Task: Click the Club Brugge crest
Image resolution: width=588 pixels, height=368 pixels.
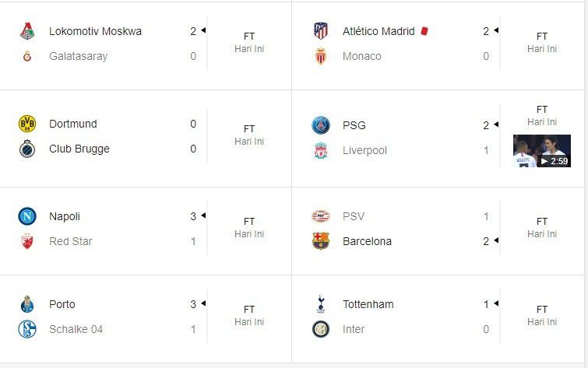Action: (x=27, y=149)
